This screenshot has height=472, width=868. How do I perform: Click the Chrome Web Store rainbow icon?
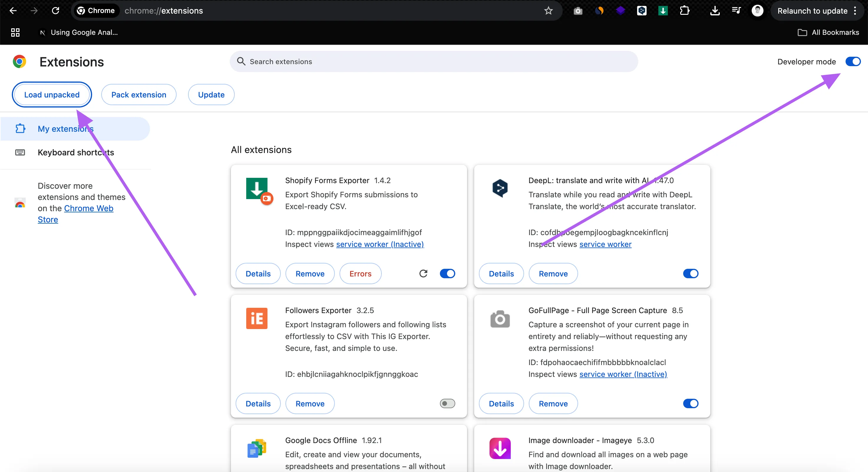click(20, 203)
